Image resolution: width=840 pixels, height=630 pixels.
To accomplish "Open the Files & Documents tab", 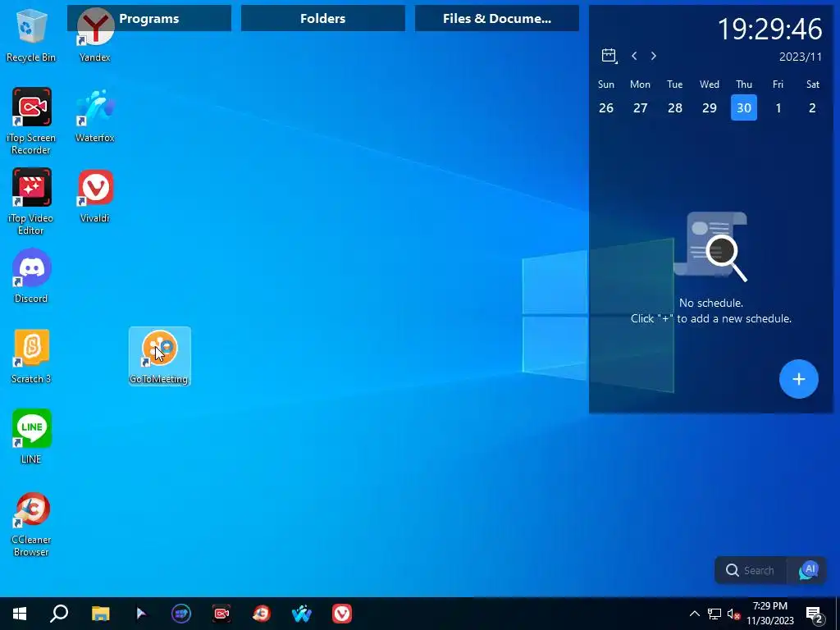I will pyautogui.click(x=496, y=18).
